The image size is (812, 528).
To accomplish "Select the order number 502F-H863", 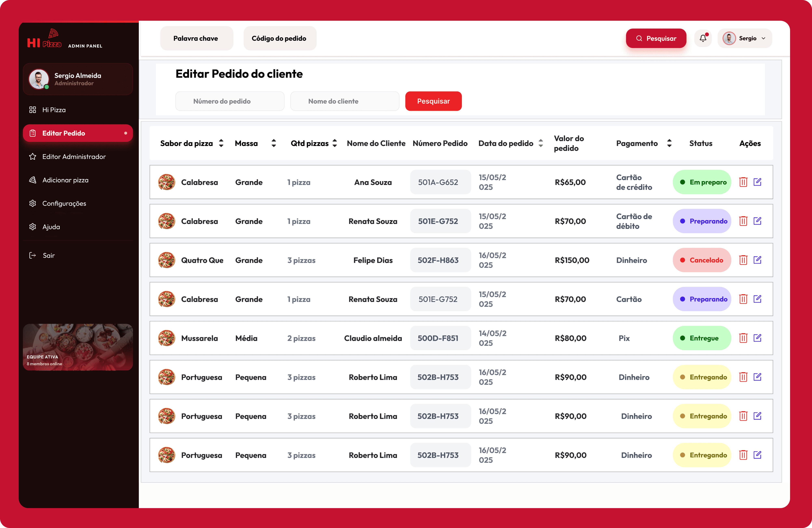I will click(440, 260).
